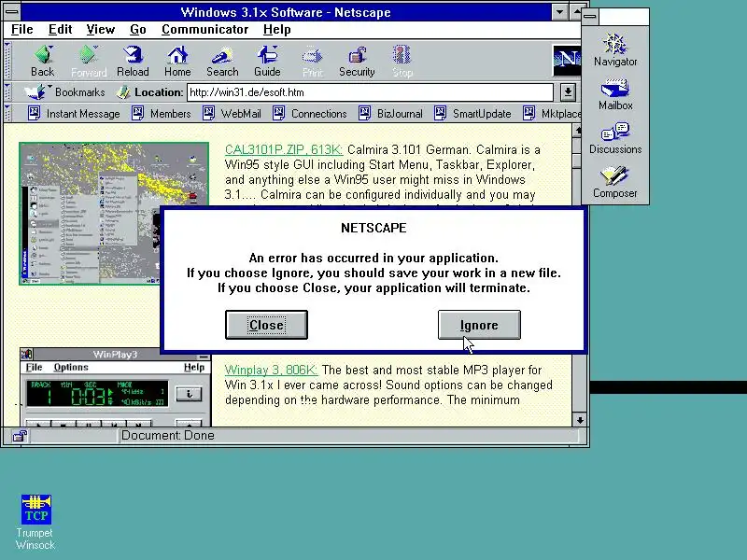This screenshot has width=747, height=560.
Task: Collapse the navigation toolbar handle
Action: [7, 61]
